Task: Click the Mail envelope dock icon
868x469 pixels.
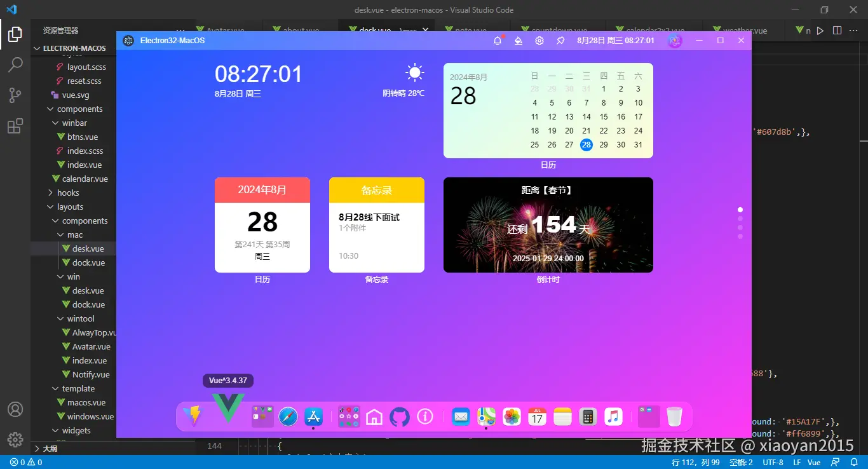Action: 461,417
